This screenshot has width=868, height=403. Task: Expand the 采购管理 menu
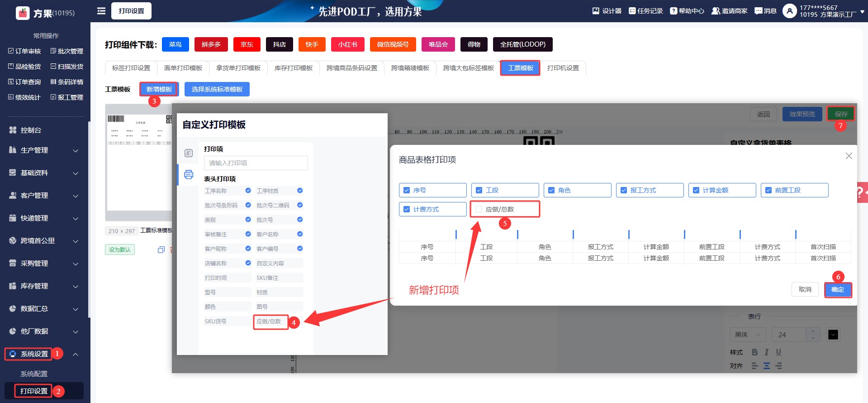tap(44, 264)
